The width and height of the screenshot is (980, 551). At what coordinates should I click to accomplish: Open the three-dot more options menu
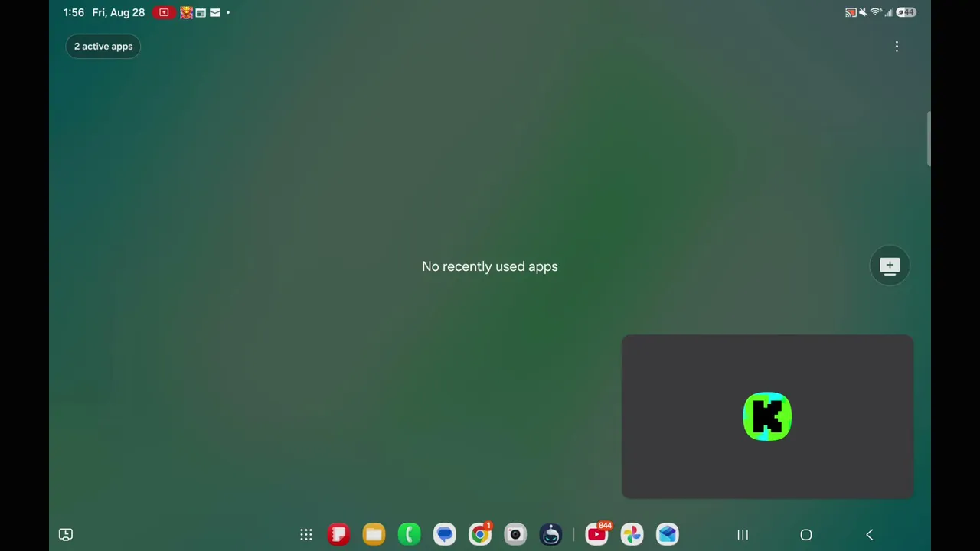click(897, 47)
